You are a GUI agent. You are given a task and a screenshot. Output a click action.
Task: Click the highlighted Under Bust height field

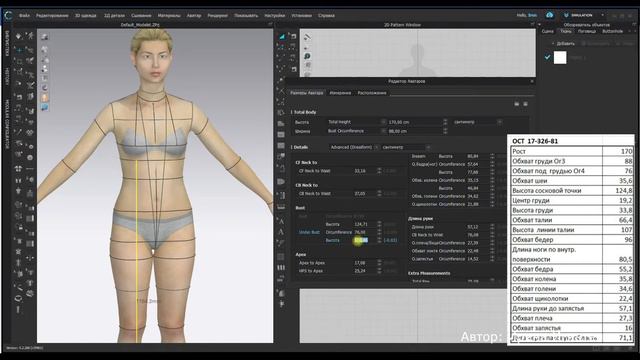point(361,240)
